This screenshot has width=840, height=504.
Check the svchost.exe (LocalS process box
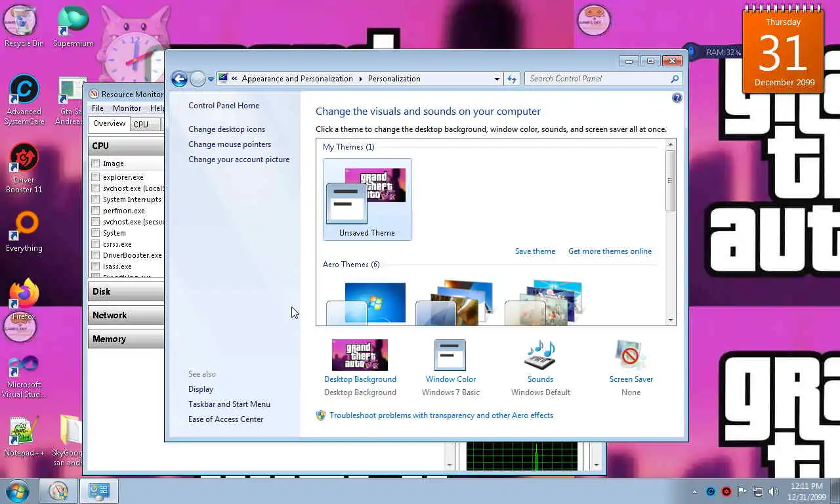pos(96,188)
